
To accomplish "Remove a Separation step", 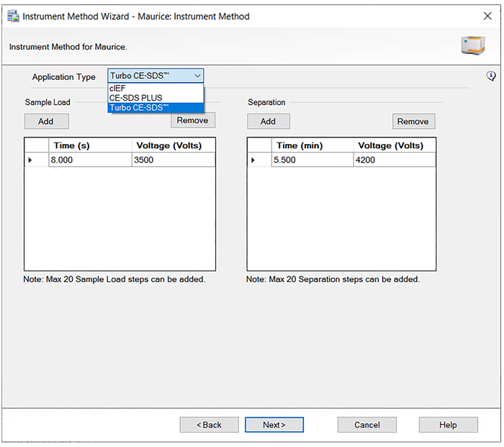I will pos(414,121).
